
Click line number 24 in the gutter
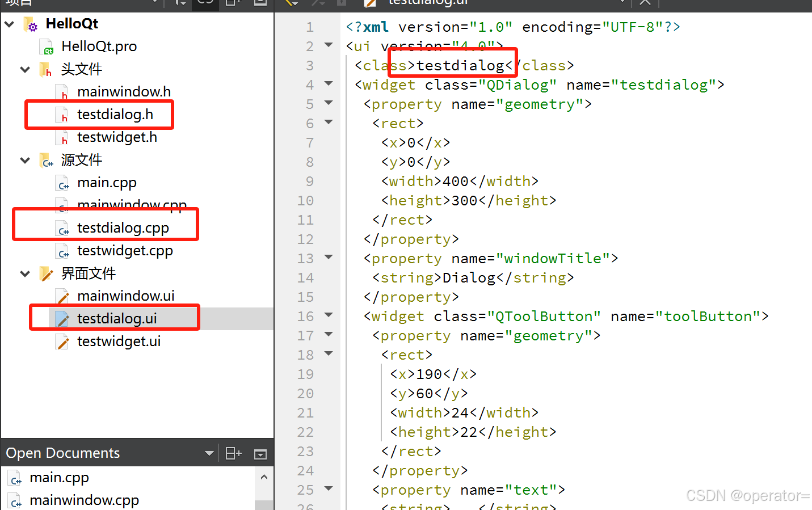point(305,471)
